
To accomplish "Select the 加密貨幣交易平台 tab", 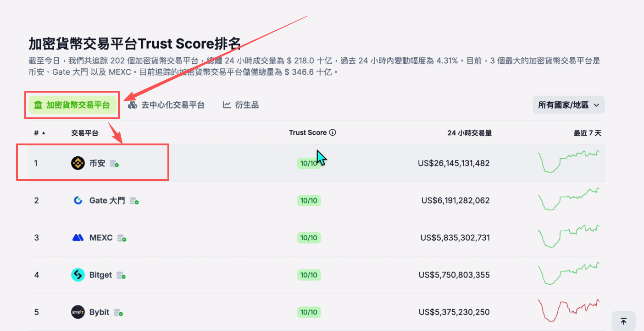I will (x=72, y=105).
